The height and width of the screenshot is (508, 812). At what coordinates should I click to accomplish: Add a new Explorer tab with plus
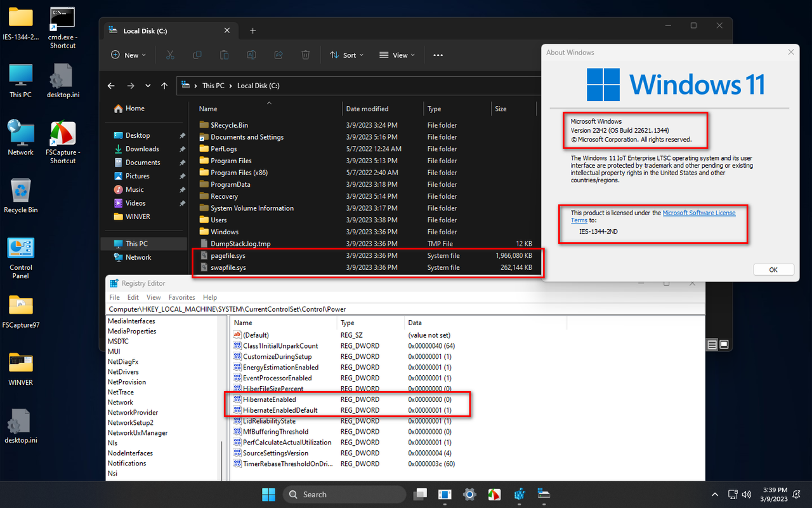[x=252, y=30]
